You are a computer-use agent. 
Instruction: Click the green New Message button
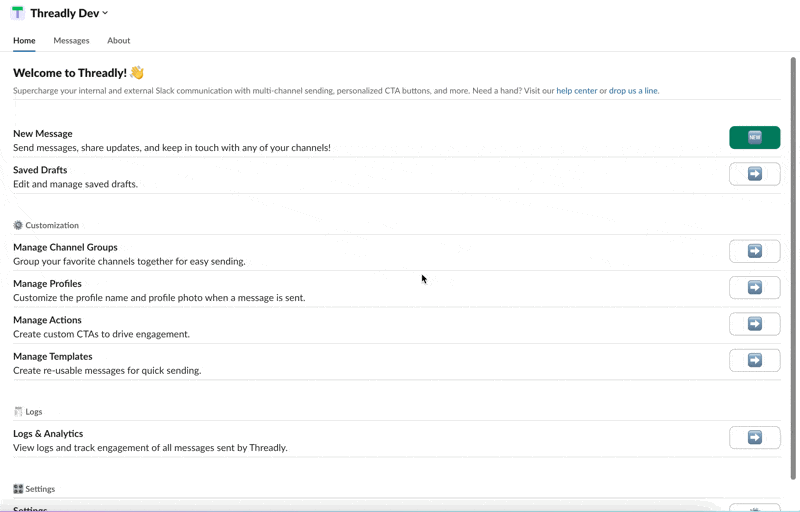tap(755, 137)
